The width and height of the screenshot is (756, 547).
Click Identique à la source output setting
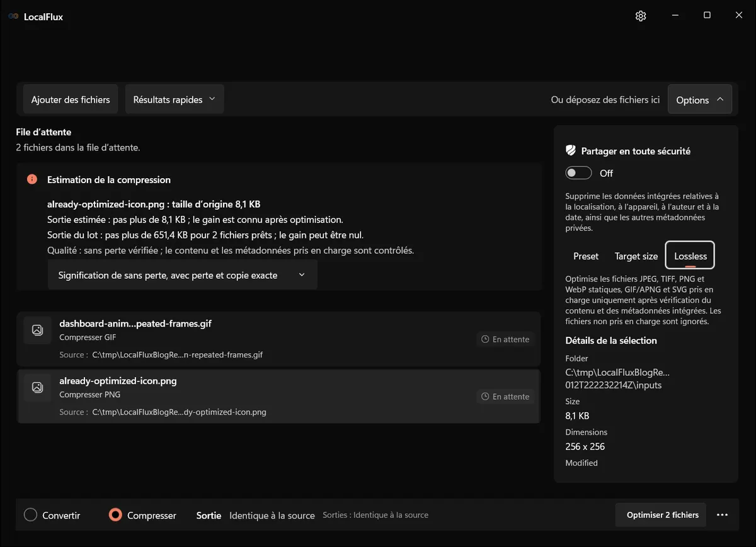(x=272, y=516)
